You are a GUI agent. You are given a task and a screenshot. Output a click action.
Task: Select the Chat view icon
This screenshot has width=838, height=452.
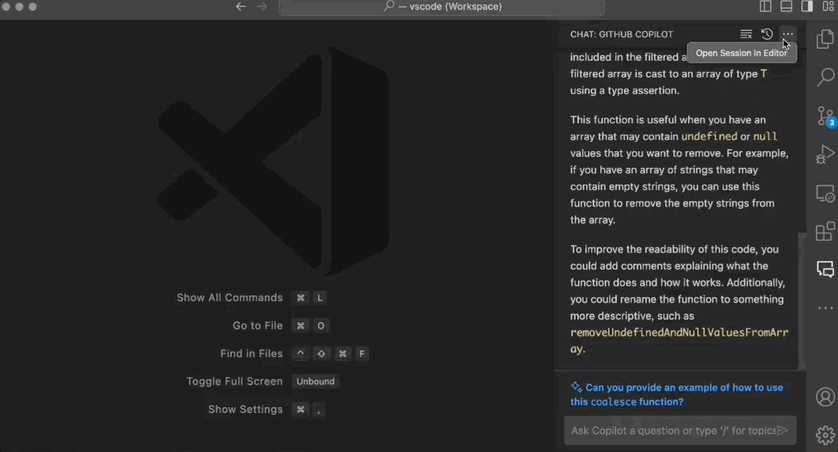point(825,269)
